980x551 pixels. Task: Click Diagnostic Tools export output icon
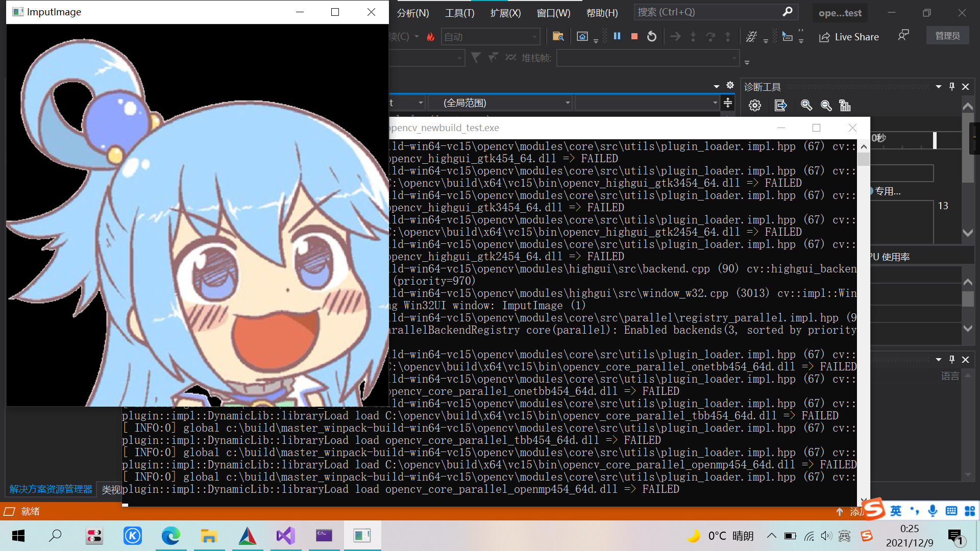click(x=780, y=106)
